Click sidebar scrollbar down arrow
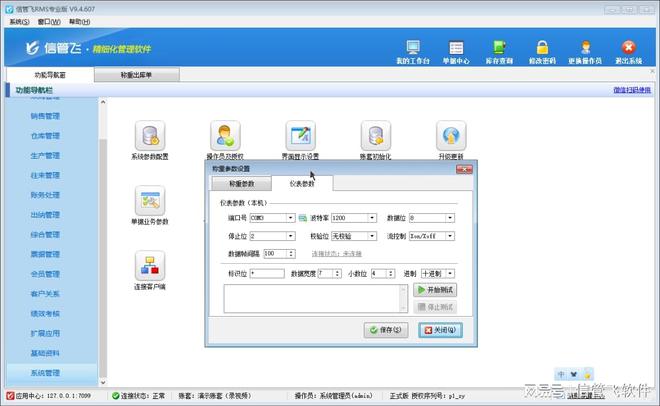Image resolution: width=660 pixels, height=406 pixels. click(103, 383)
